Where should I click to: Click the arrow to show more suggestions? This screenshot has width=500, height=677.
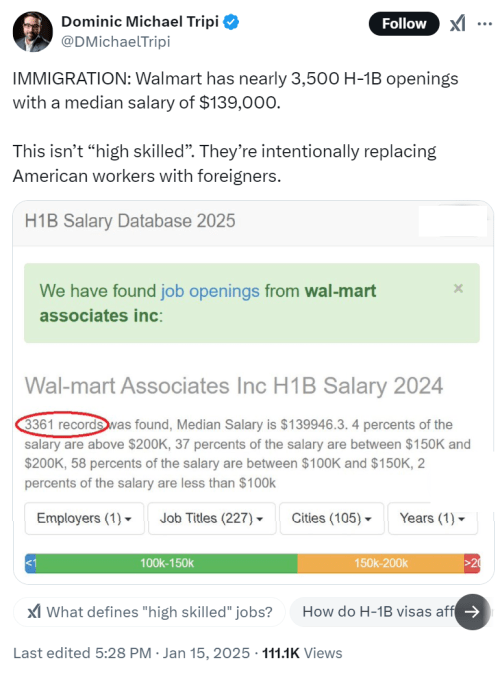point(472,611)
